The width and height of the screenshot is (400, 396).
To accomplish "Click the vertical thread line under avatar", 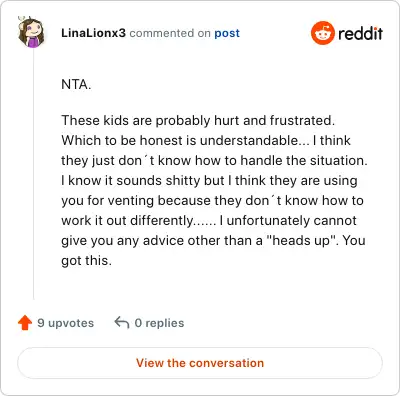I will point(33,174).
